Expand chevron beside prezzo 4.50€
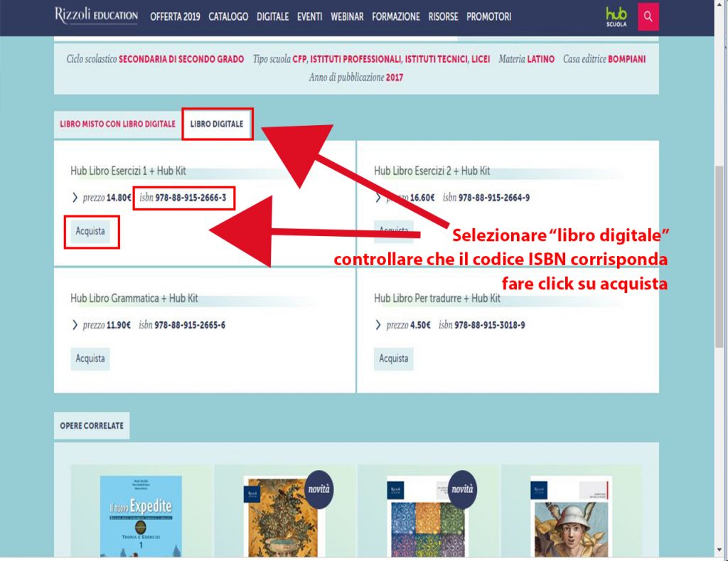Image resolution: width=728 pixels, height=561 pixels. (x=378, y=325)
